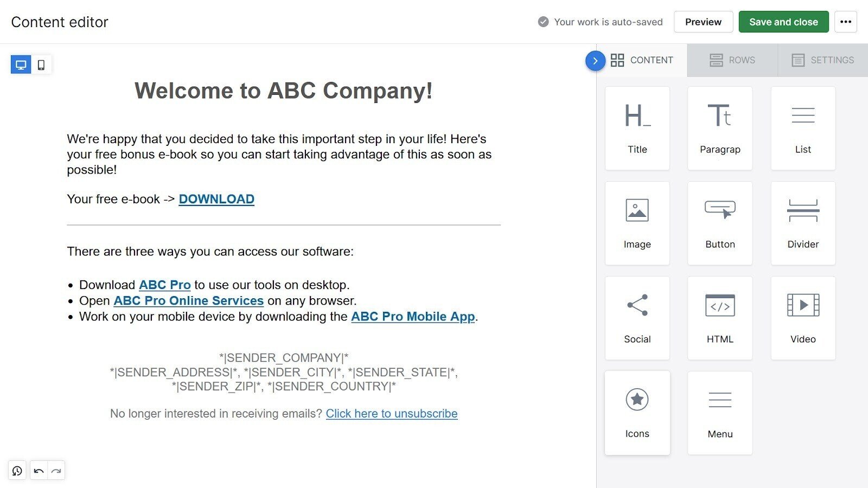Switch to desktop preview mode
The height and width of the screenshot is (488, 868).
click(x=21, y=64)
